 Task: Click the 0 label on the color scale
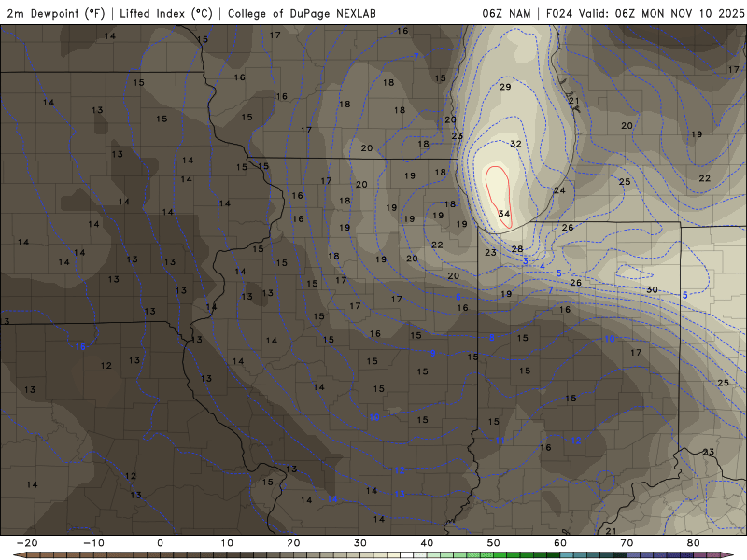click(x=160, y=543)
